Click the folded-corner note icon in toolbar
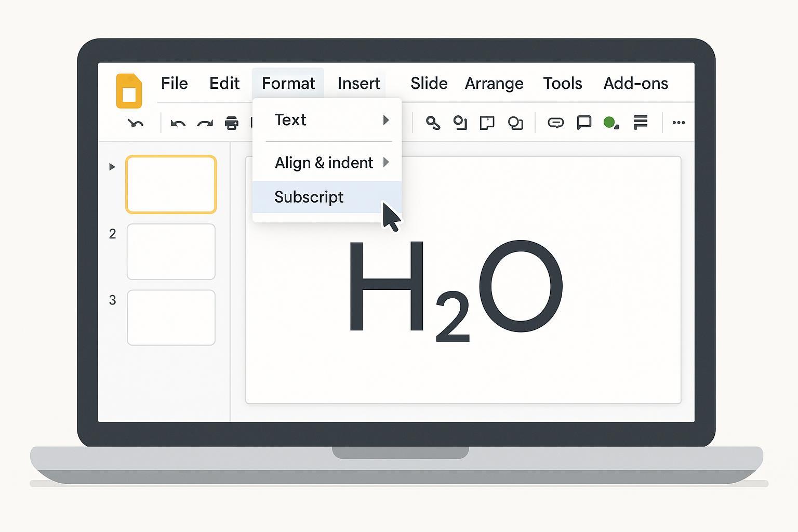798x532 pixels. point(487,123)
